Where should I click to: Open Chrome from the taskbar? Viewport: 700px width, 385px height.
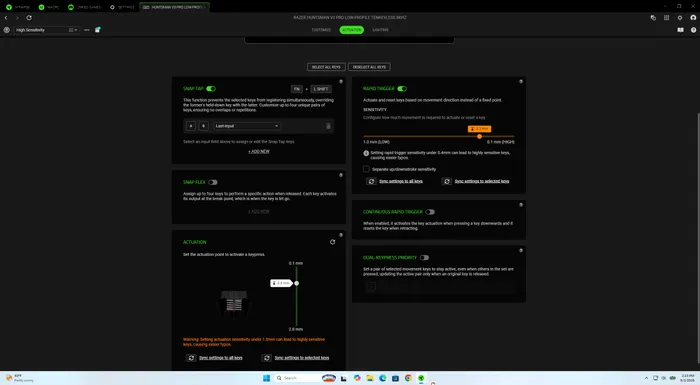408,378
